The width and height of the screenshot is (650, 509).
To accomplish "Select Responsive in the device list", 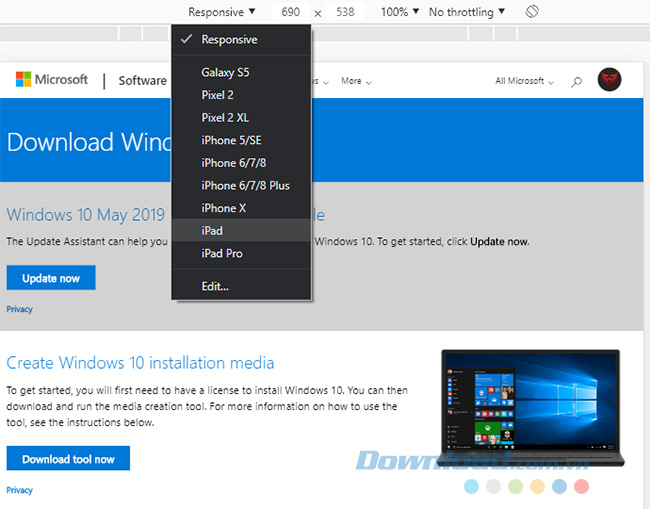I will tap(241, 39).
